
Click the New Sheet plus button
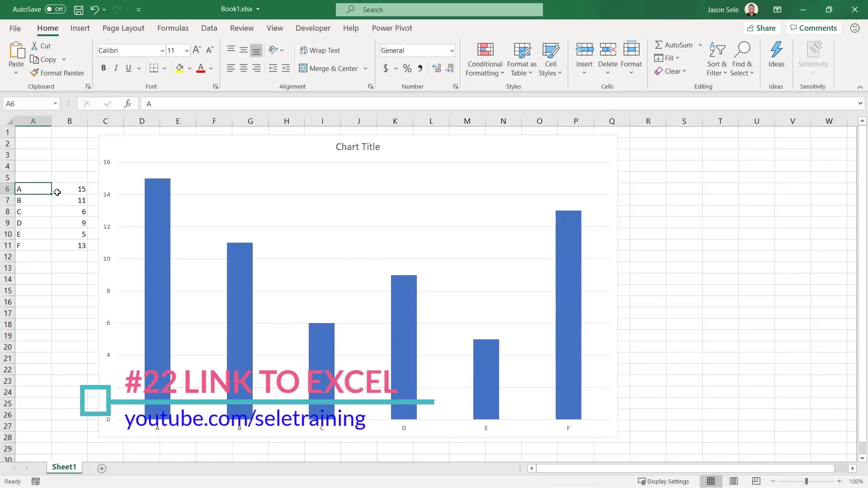tap(102, 469)
